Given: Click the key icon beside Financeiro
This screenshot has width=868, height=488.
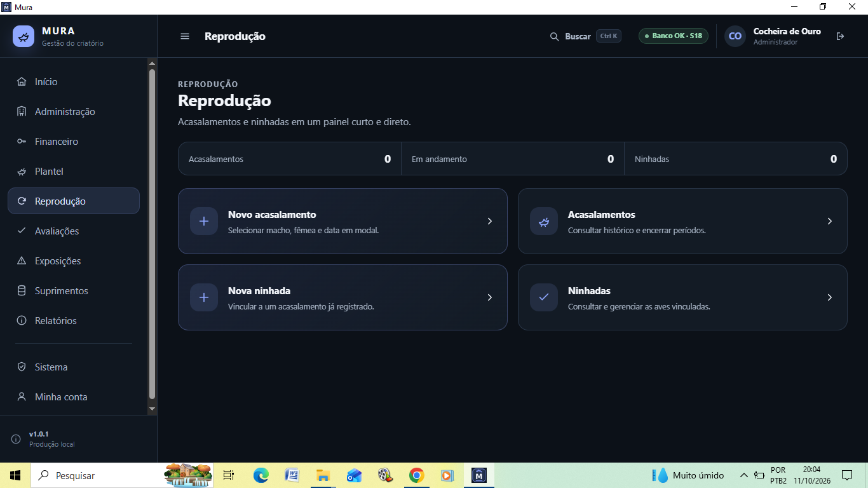Looking at the screenshot, I should click(22, 141).
